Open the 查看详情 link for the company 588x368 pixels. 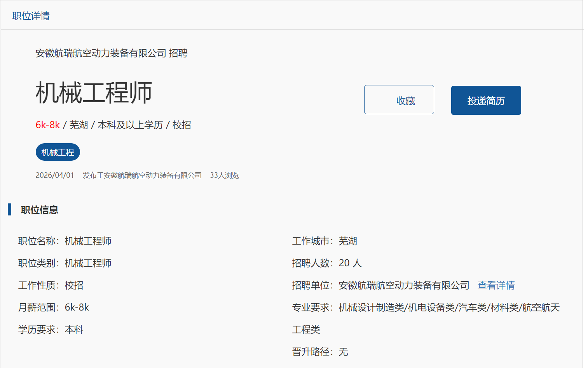pos(496,285)
